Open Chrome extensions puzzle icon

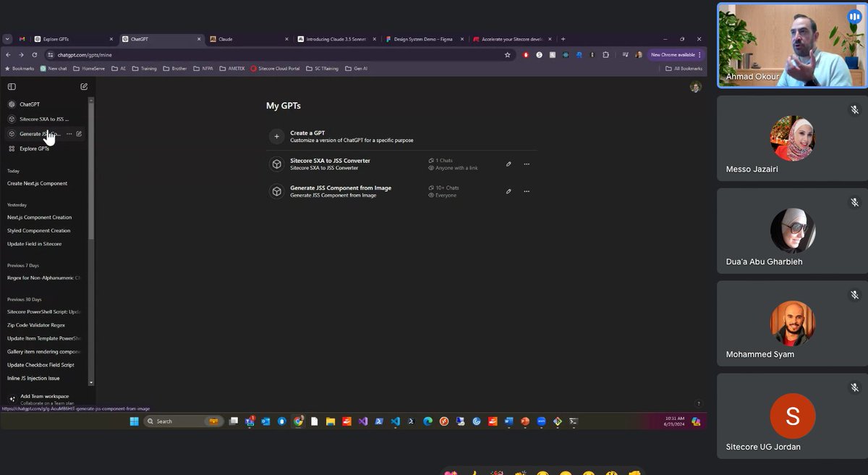click(x=605, y=54)
